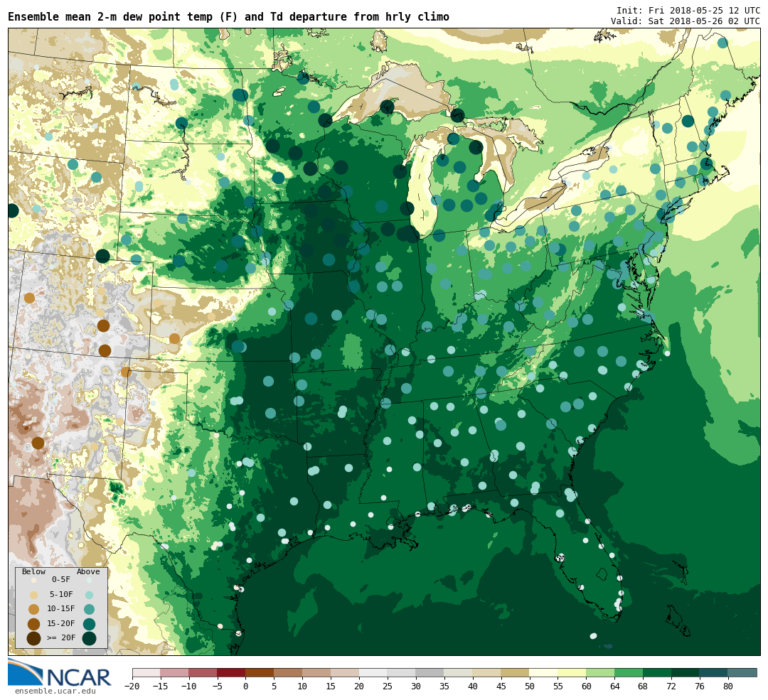Click the Below 10-15F orange dot in the legend
Image resolution: width=768 pixels, height=700 pixels.
(x=34, y=610)
